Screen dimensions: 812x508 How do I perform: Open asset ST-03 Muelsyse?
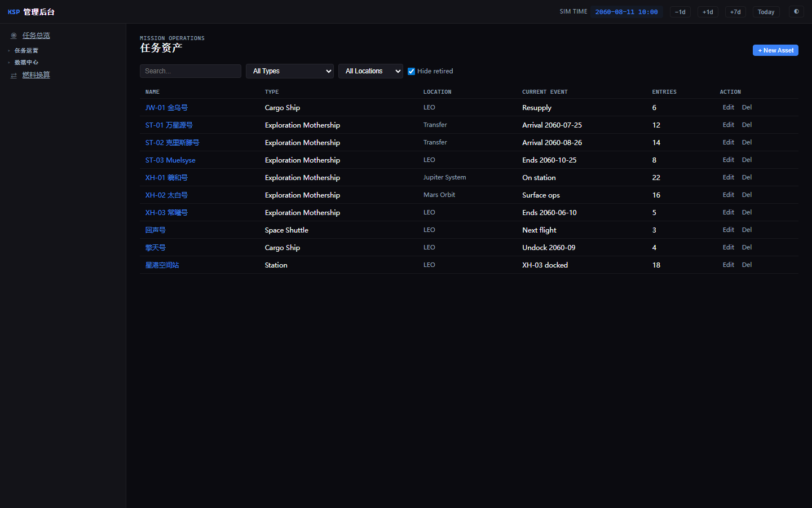[x=170, y=160]
